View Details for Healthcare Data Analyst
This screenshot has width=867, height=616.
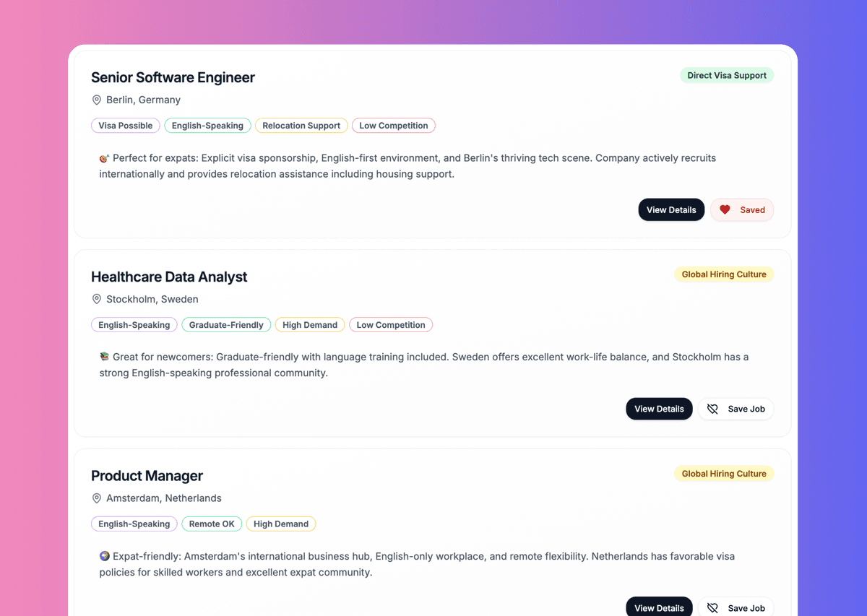point(659,409)
